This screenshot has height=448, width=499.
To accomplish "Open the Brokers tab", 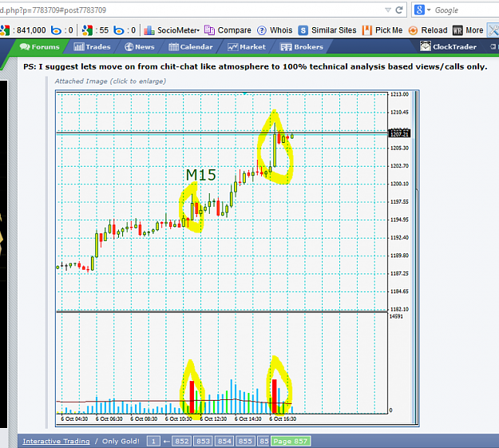I will [x=301, y=47].
